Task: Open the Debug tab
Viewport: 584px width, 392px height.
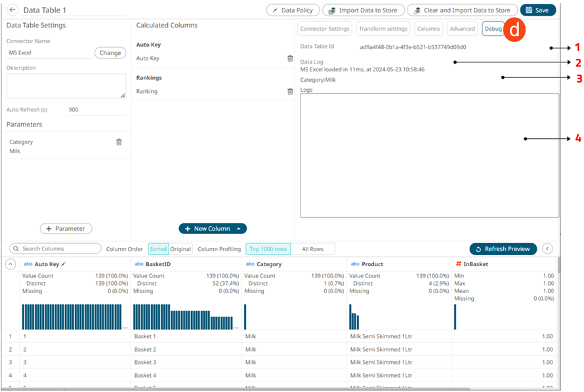Action: coord(493,29)
